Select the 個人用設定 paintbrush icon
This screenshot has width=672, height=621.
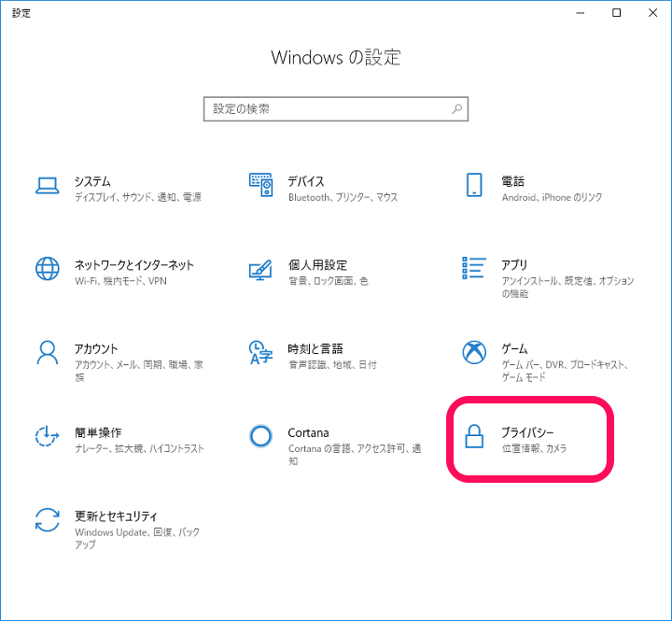pyautogui.click(x=260, y=270)
